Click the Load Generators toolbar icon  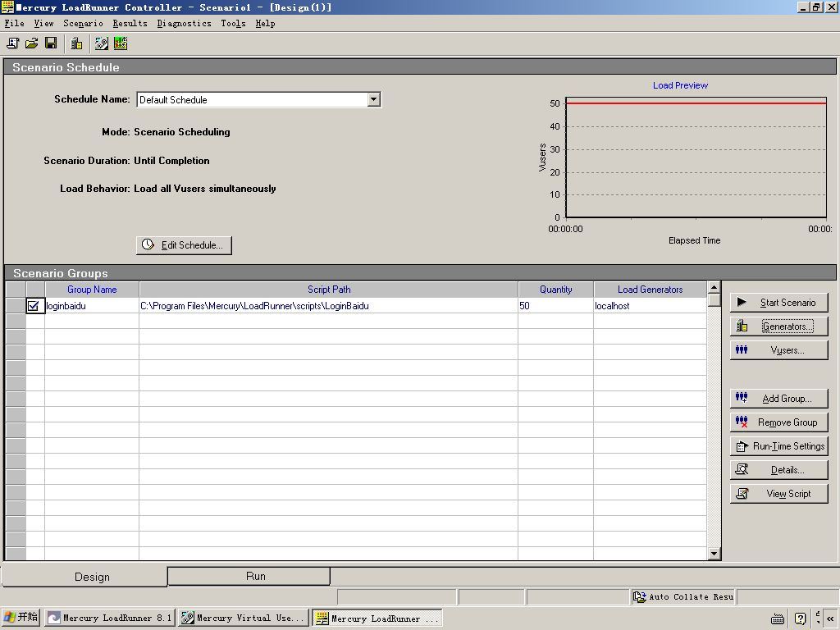coord(76,43)
